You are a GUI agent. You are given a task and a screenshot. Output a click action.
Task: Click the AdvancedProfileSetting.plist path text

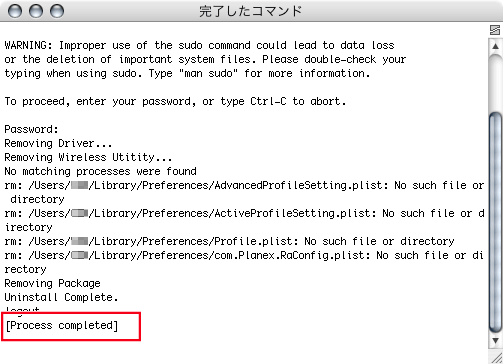(301, 185)
